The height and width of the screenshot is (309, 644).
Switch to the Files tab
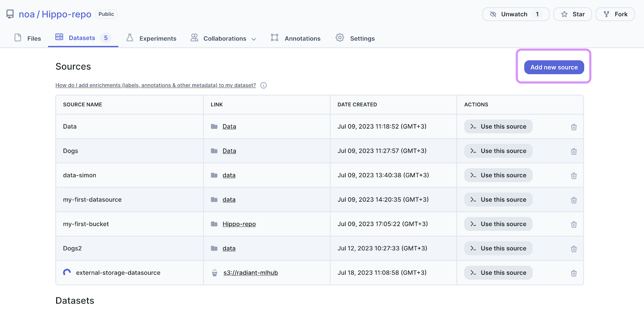(x=28, y=38)
